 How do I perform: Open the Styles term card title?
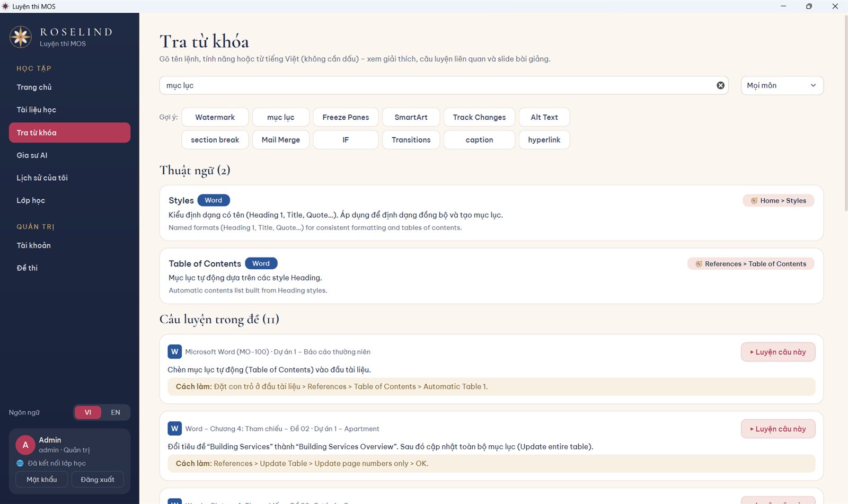pos(181,200)
